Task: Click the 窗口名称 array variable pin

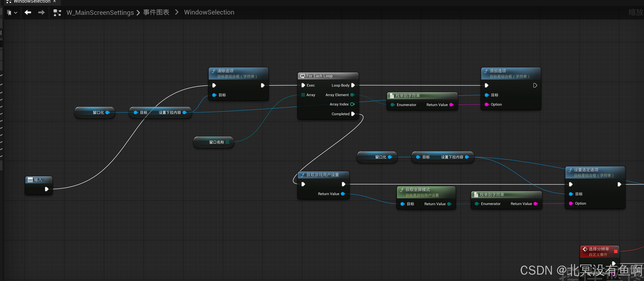Action: [227, 142]
